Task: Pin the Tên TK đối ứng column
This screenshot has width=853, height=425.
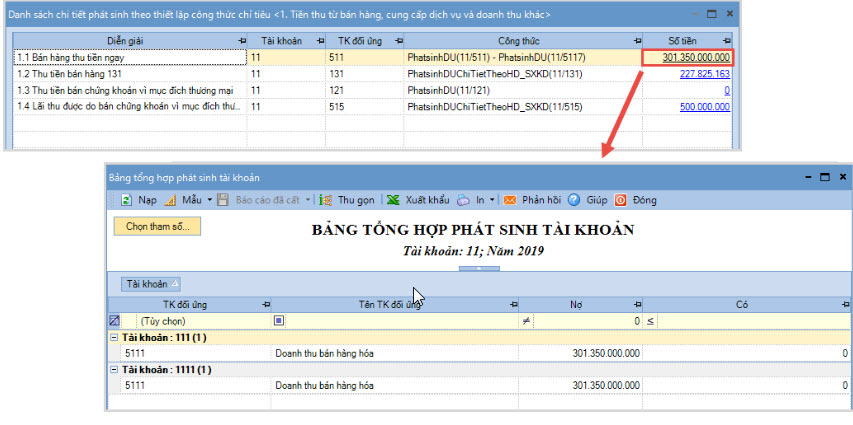Action: coord(513,305)
